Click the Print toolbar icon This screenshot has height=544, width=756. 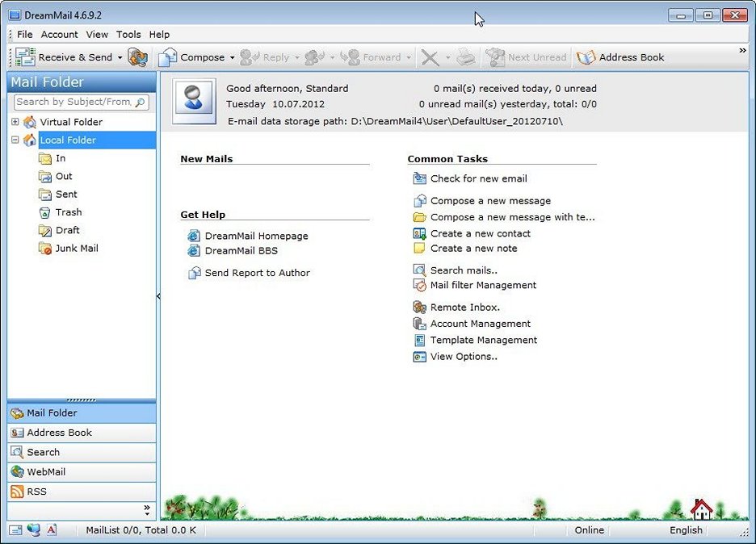(x=466, y=57)
